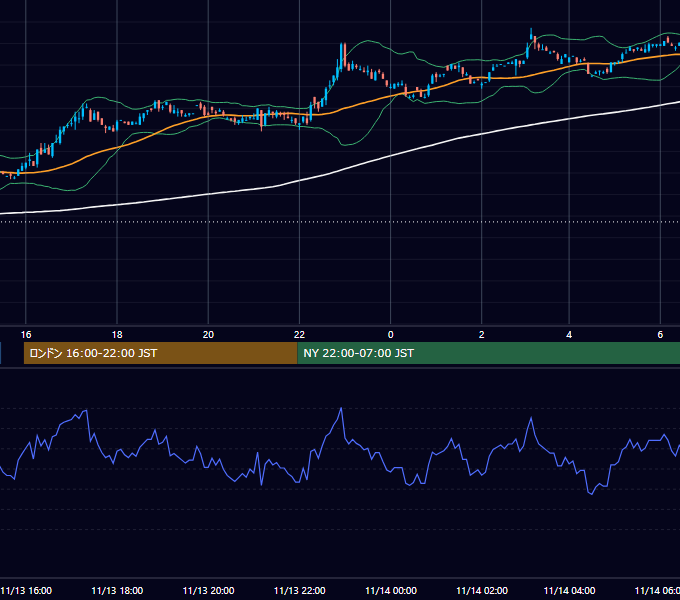The height and width of the screenshot is (600, 680).
Task: Click the 2 hour label on upper axis
Action: (x=481, y=335)
